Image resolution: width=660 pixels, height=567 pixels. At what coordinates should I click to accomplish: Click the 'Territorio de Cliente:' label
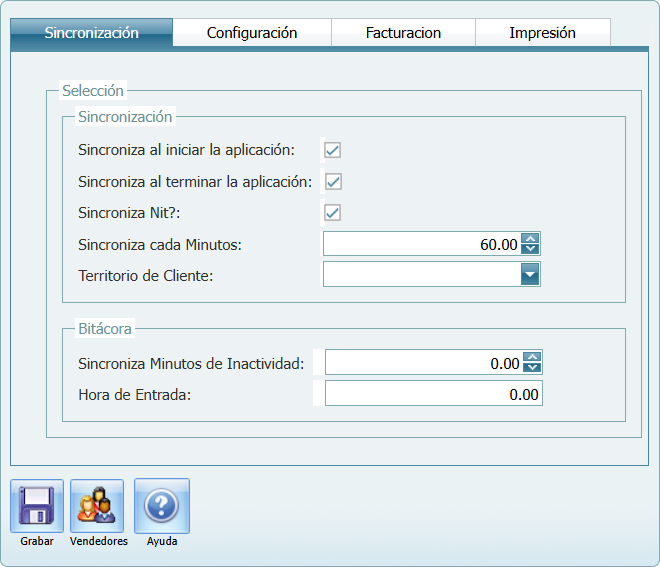coord(146,276)
